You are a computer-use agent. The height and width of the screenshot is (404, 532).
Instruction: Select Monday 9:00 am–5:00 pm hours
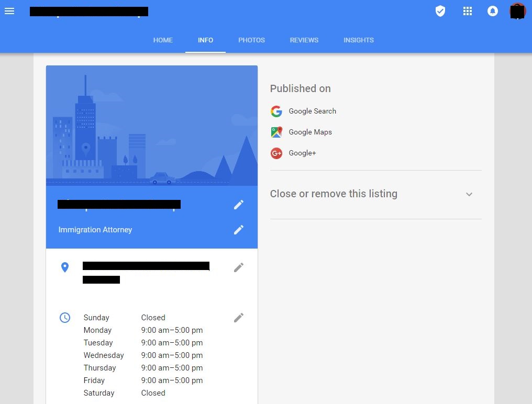pos(143,330)
